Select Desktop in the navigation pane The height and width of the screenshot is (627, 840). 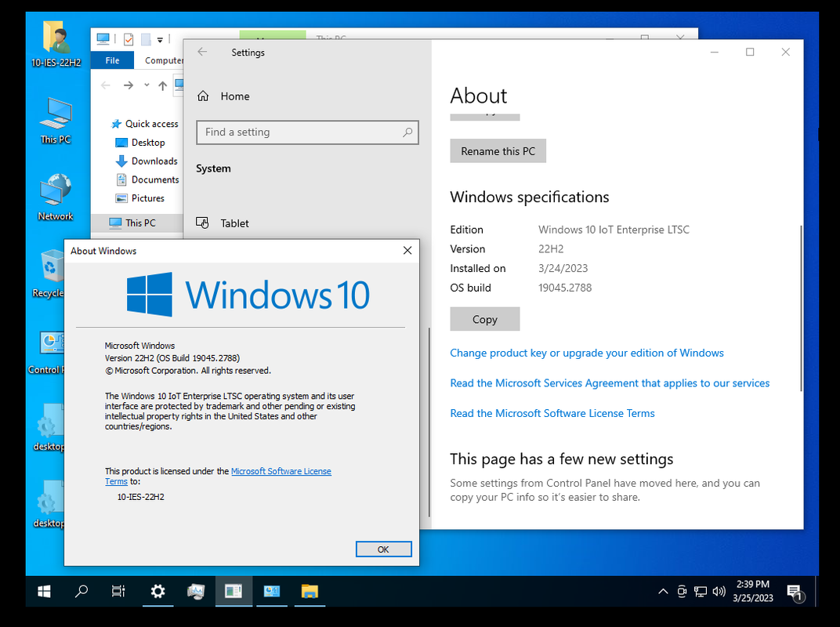click(x=140, y=143)
